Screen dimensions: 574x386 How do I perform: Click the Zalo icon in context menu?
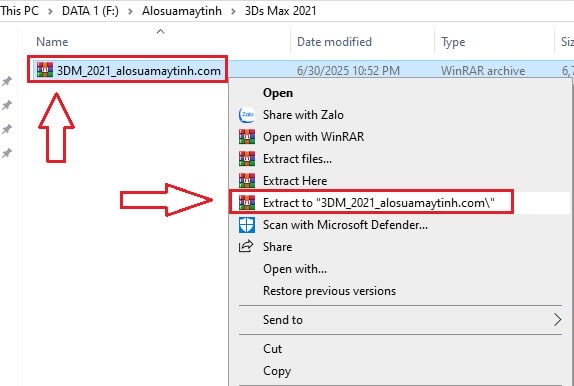tap(247, 115)
